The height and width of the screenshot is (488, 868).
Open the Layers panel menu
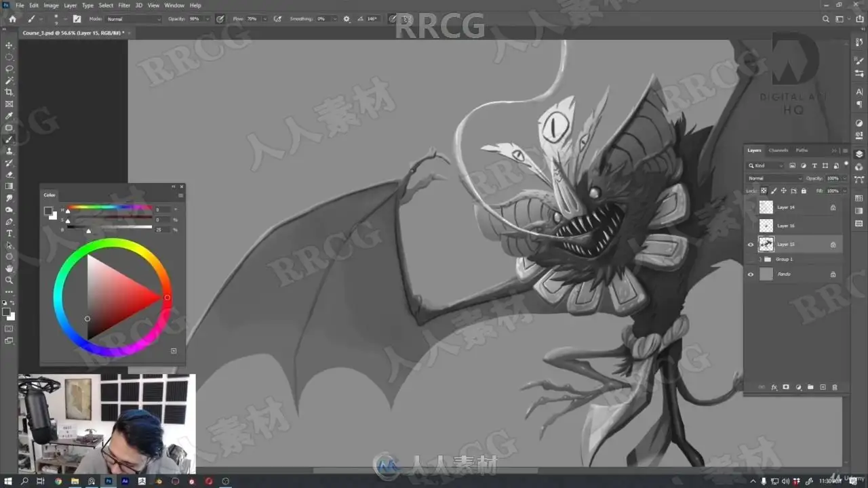click(845, 150)
